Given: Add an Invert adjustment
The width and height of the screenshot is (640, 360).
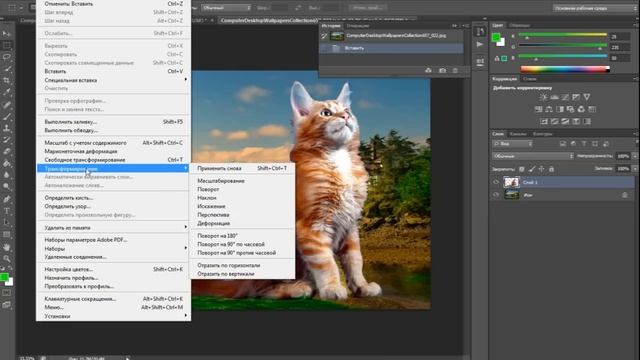Looking at the screenshot, I should (x=544, y=122).
